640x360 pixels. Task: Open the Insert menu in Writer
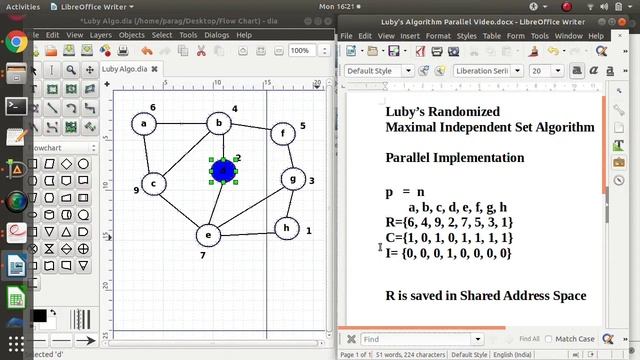tap(410, 36)
